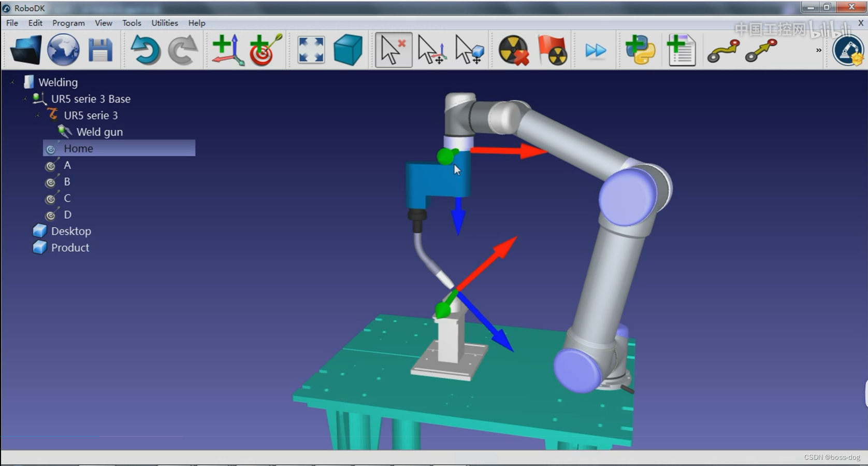
Task: Enable fast simulation double-arrow
Action: coord(596,51)
